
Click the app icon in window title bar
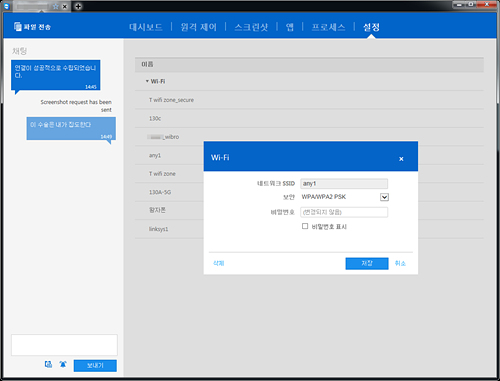[7, 6]
